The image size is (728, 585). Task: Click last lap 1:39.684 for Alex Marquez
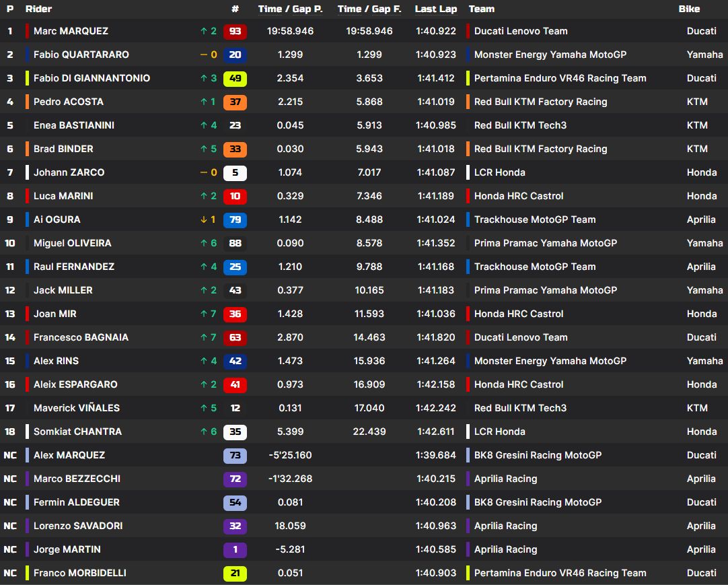436,455
